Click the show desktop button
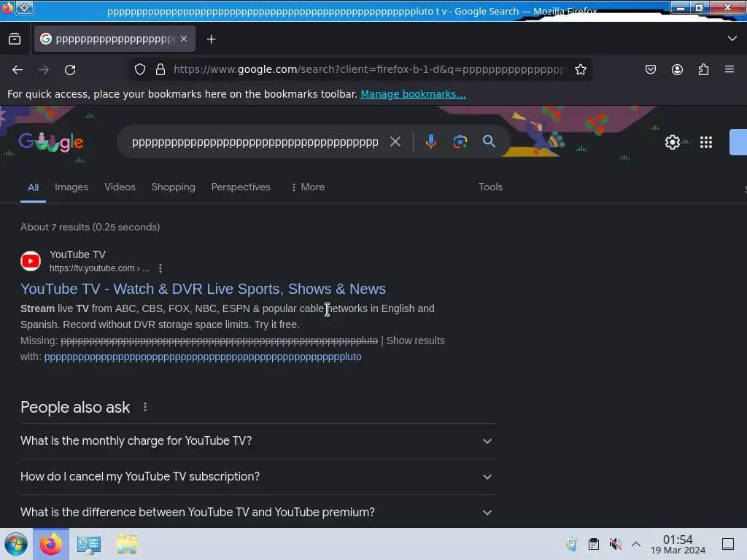747x560 pixels. click(x=728, y=544)
